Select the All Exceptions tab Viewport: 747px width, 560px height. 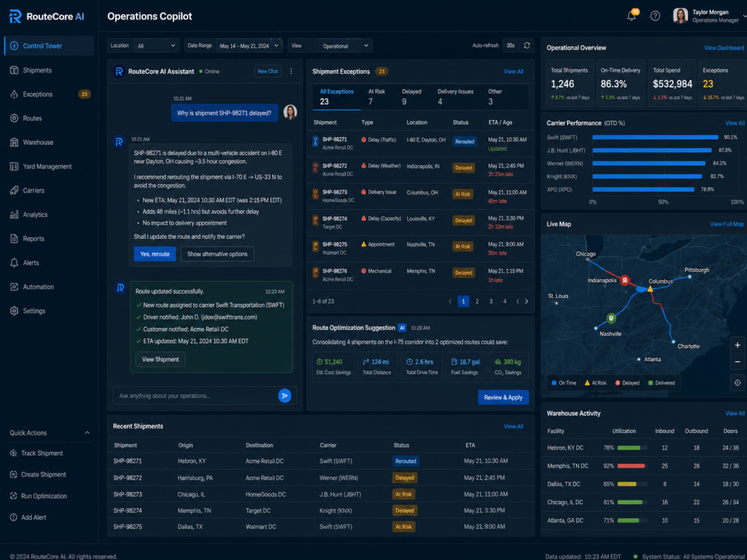[x=336, y=96]
